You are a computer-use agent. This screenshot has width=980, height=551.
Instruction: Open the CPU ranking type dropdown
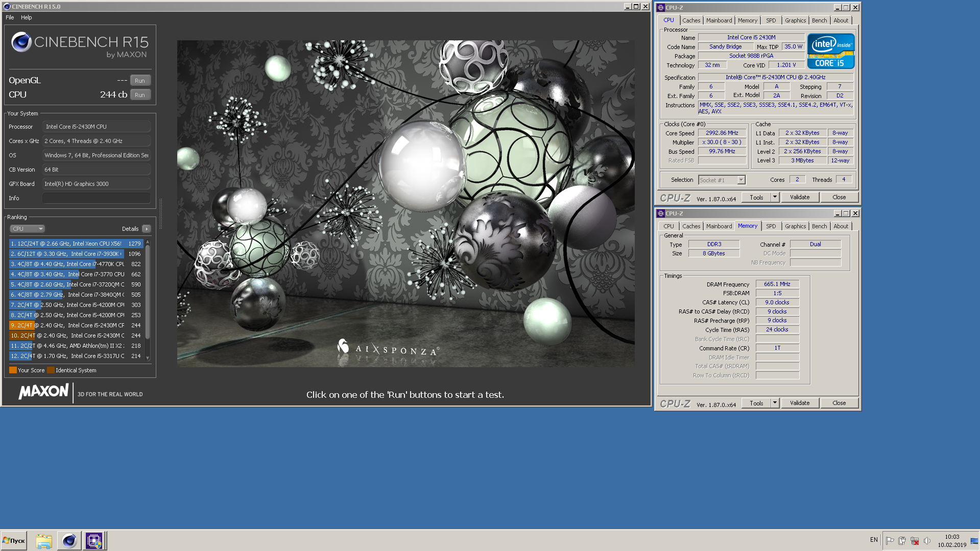[x=27, y=229]
